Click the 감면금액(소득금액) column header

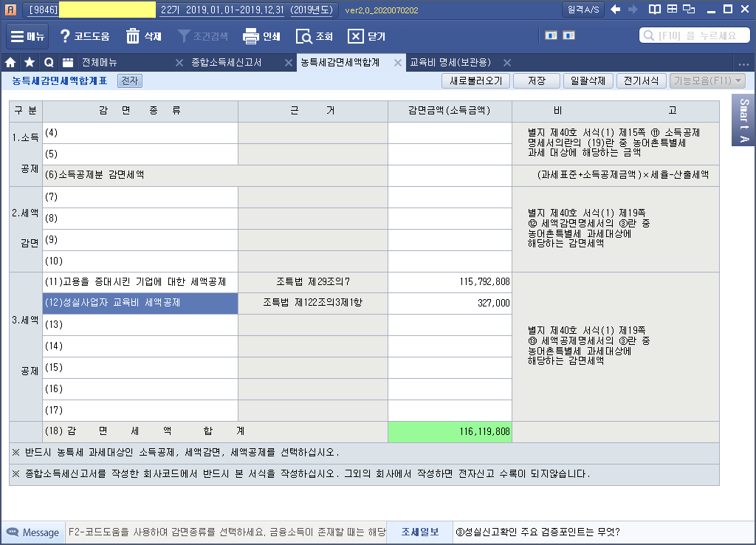pyautogui.click(x=450, y=111)
